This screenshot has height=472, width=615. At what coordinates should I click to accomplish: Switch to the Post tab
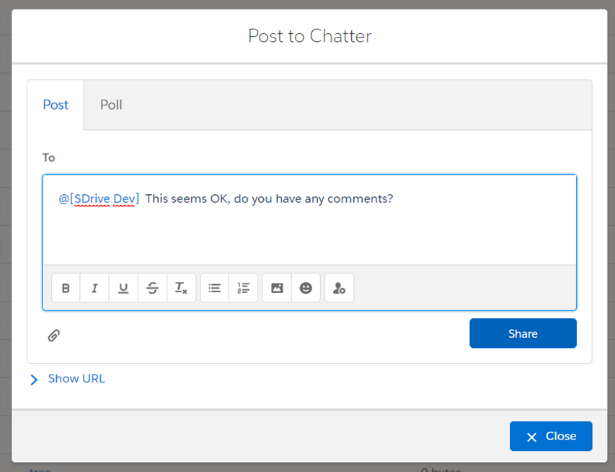[56, 105]
